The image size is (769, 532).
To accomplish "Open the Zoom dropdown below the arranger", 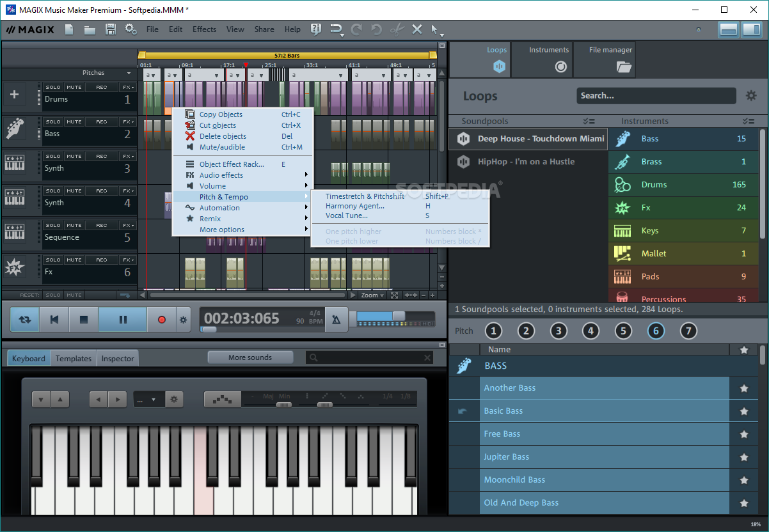I will click(372, 295).
